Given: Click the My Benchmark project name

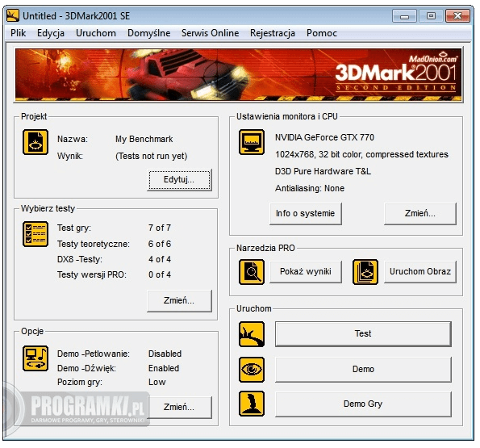Looking at the screenshot, I should tap(144, 139).
